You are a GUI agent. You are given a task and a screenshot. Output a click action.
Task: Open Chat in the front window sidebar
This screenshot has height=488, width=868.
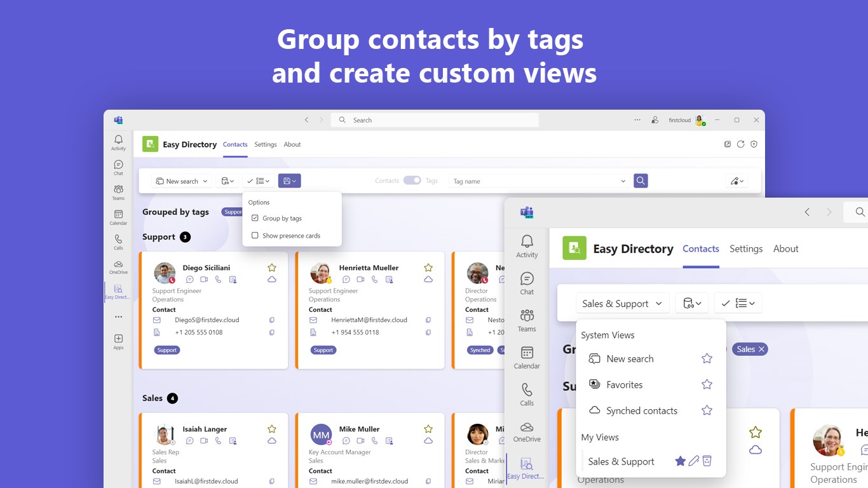(x=527, y=283)
